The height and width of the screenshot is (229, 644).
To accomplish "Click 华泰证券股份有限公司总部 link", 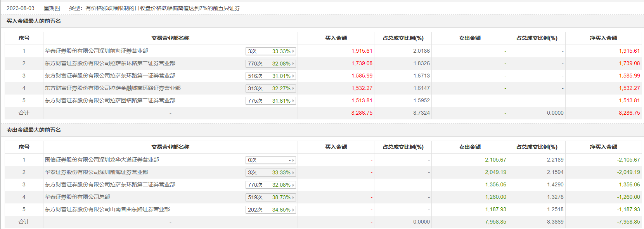I will [x=77, y=197].
